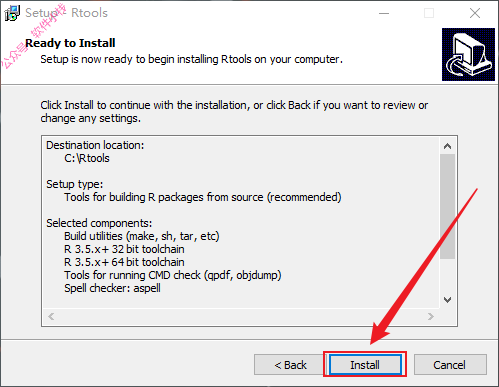Click the "R 3.5.x+ 64 bit toolchain" line
499x387 pixels.
pyautogui.click(x=124, y=262)
